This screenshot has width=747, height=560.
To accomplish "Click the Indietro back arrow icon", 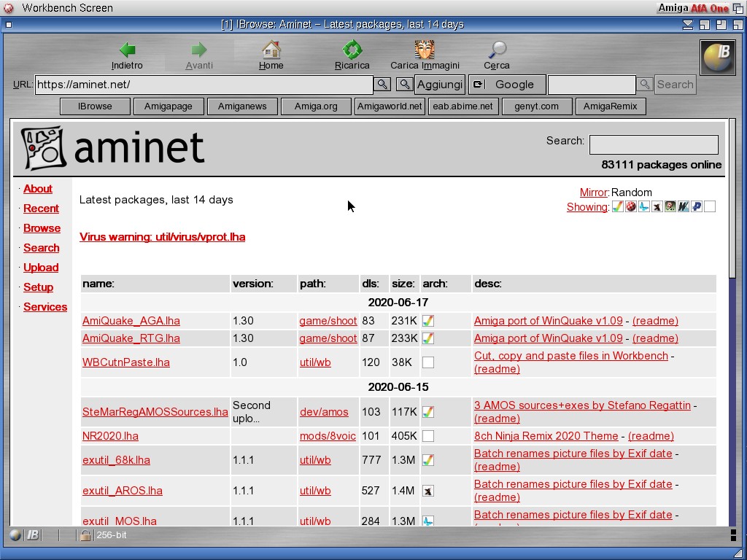I will pyautogui.click(x=127, y=50).
